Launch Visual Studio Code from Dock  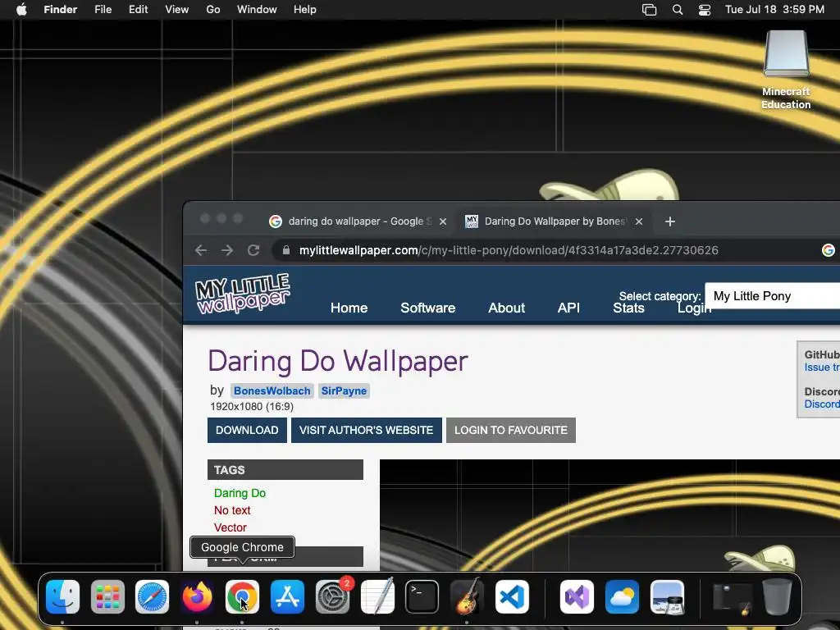pos(512,597)
